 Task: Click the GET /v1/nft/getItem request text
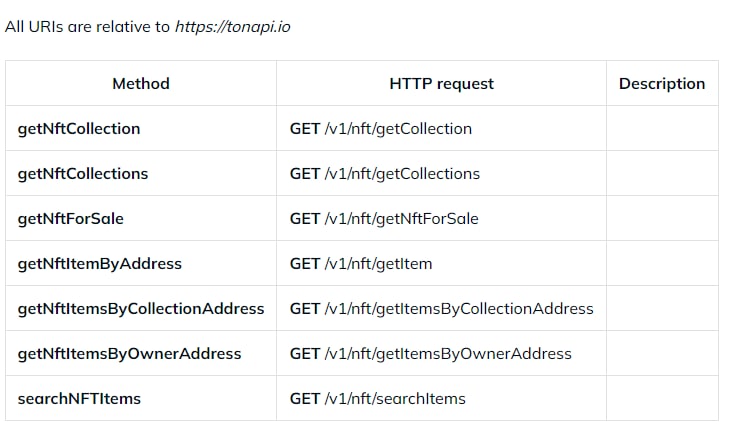(x=361, y=264)
